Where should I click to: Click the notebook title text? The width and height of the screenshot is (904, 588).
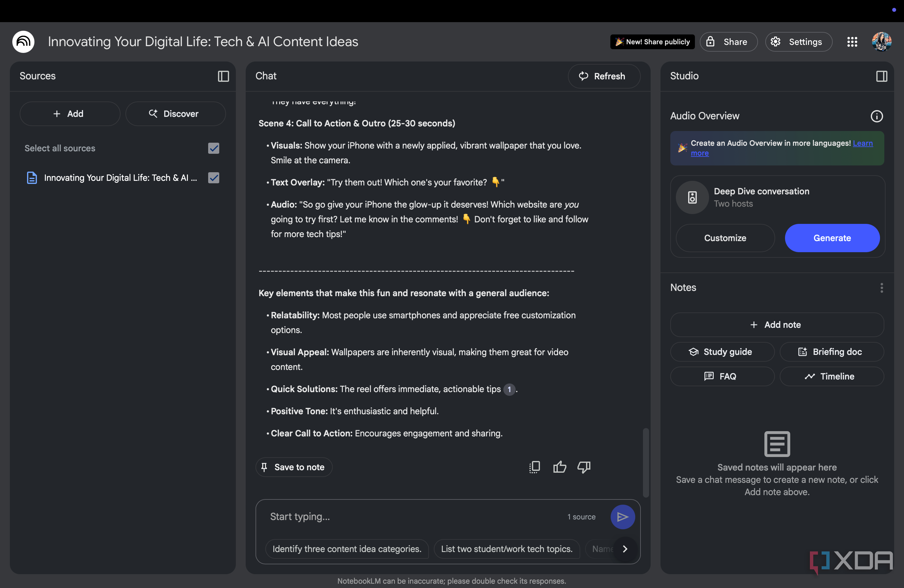(x=203, y=42)
